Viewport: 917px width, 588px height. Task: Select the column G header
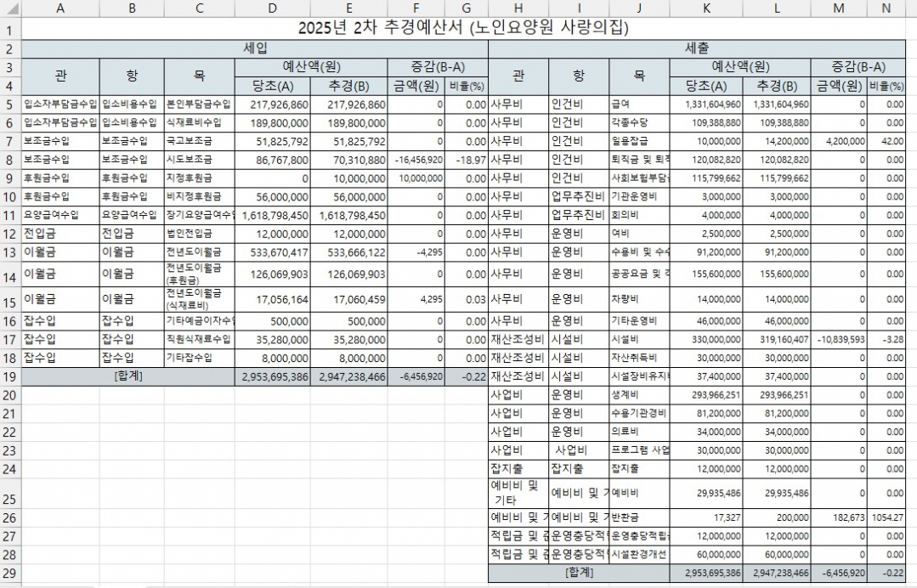(466, 8)
